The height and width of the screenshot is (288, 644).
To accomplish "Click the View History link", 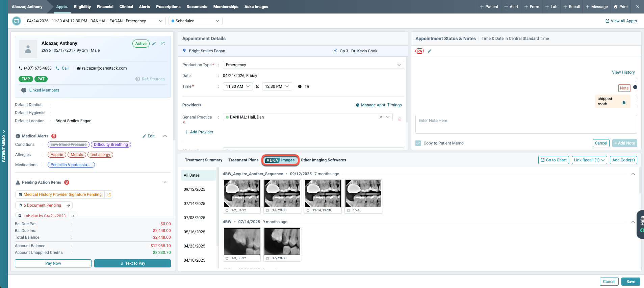I will (623, 72).
